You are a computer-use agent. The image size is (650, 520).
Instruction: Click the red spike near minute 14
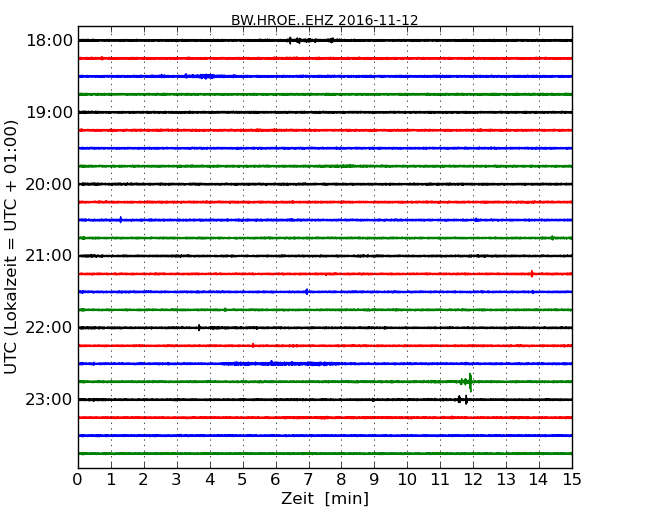click(532, 274)
